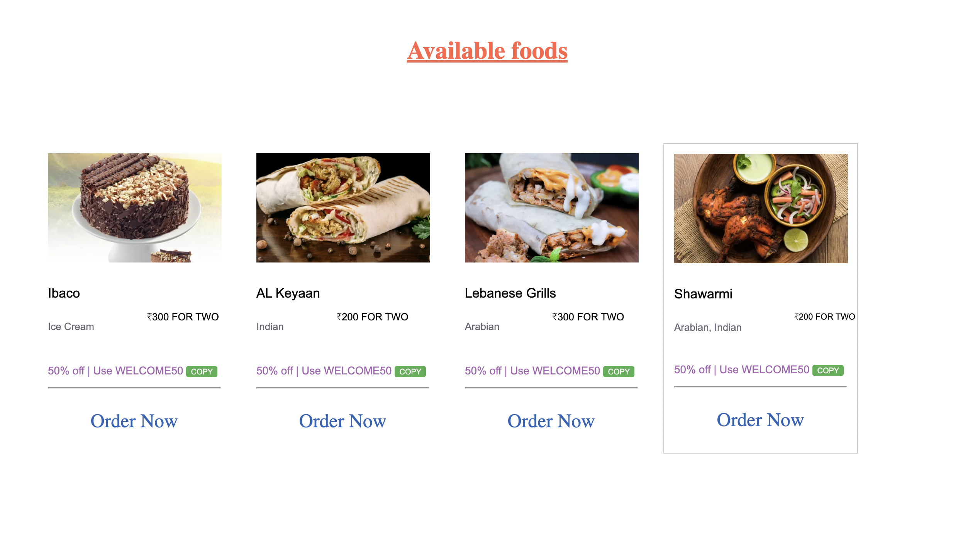Open the AL Keyaan wrap image

coord(343,208)
